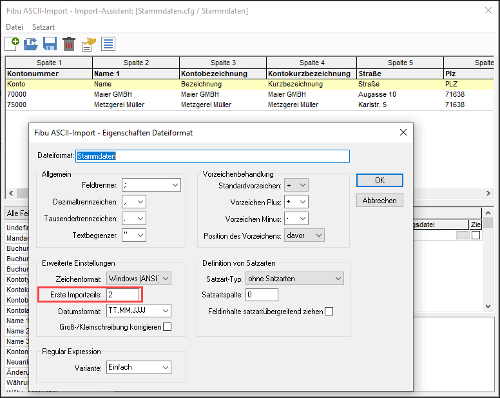Click the Kontokurzbezeichnung field header
The width and height of the screenshot is (500, 398).
[312, 74]
